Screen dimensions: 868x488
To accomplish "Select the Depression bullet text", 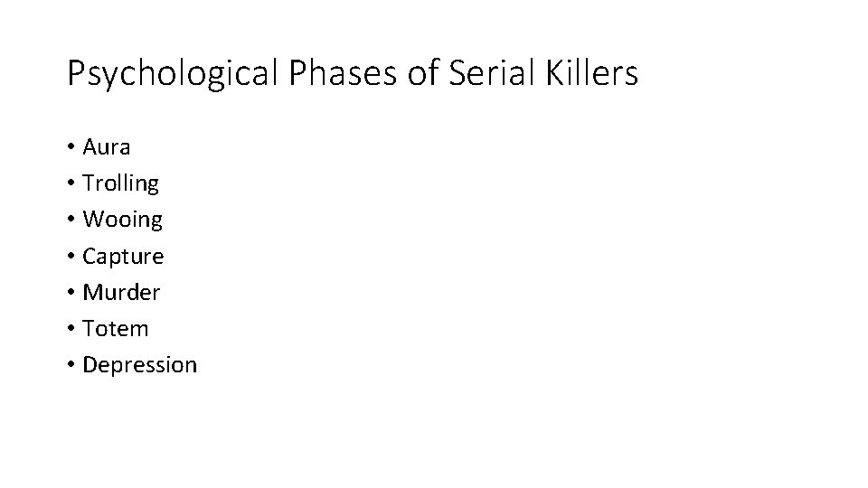I will tap(139, 365).
